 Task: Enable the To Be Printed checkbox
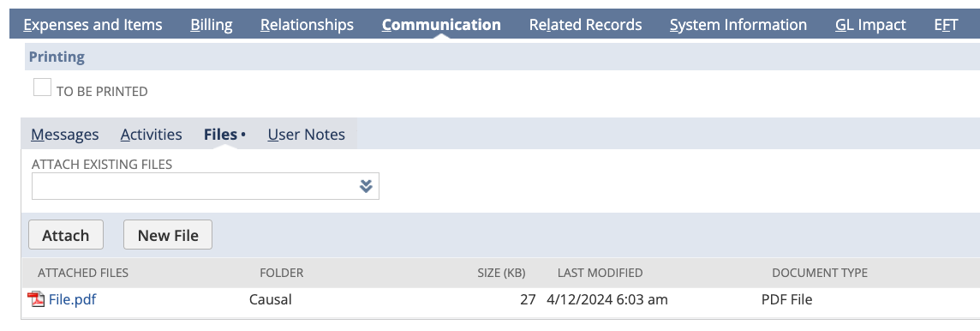coord(43,87)
